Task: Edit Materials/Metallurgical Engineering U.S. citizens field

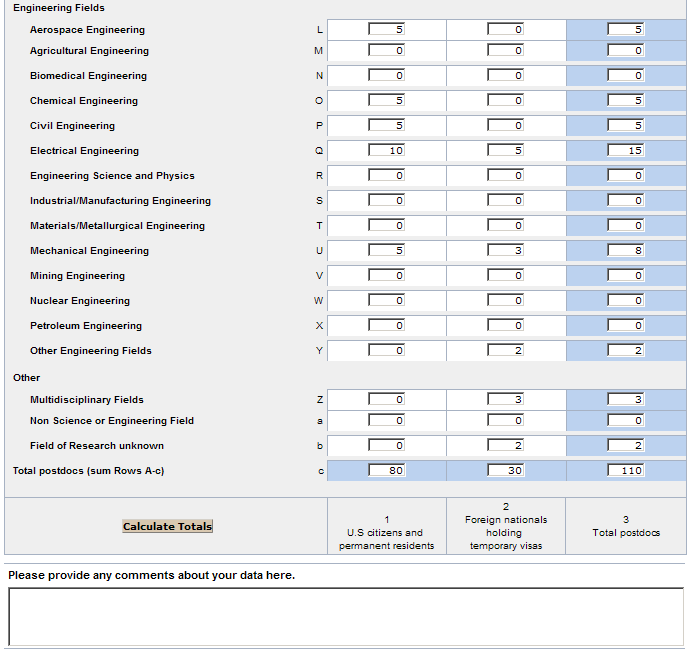Action: pyautogui.click(x=386, y=226)
